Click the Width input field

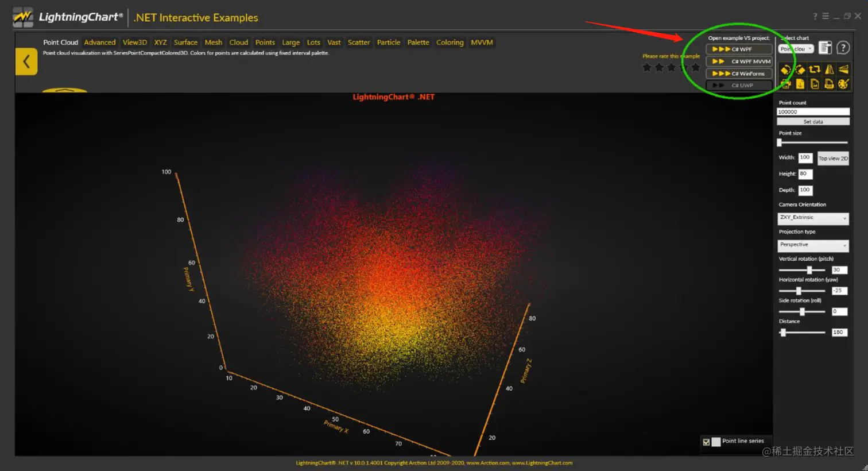click(805, 157)
